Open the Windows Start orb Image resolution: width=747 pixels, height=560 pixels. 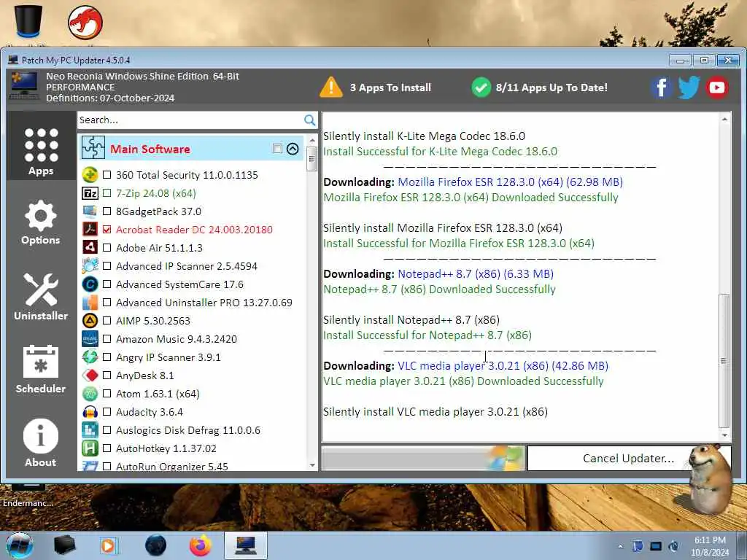20,545
